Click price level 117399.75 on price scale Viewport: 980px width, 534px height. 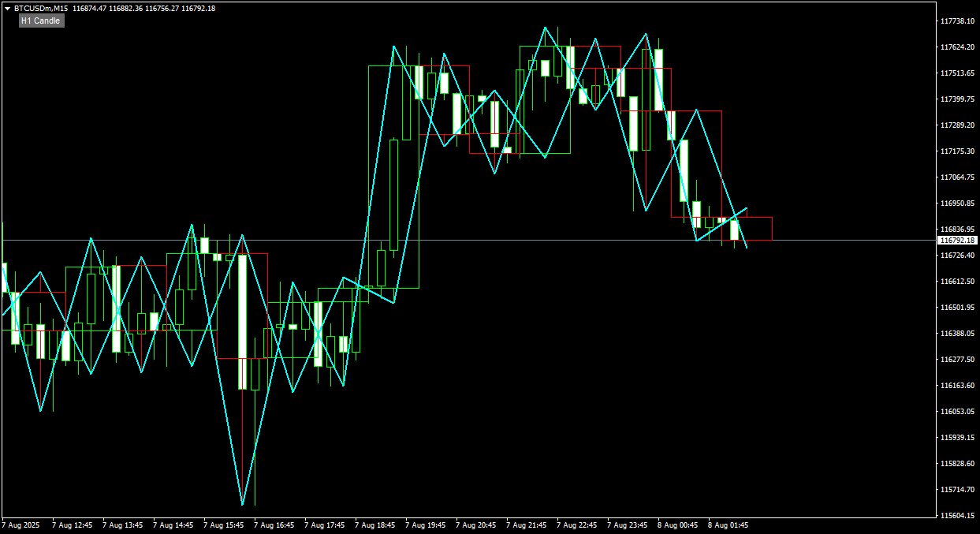(x=956, y=99)
